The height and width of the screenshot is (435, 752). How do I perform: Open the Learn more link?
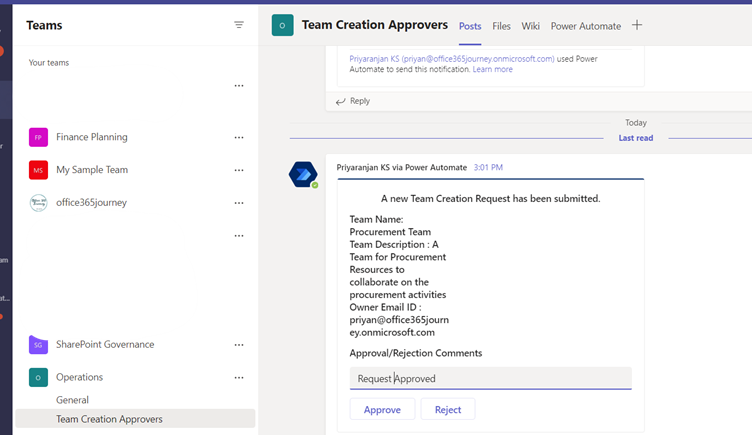[493, 69]
